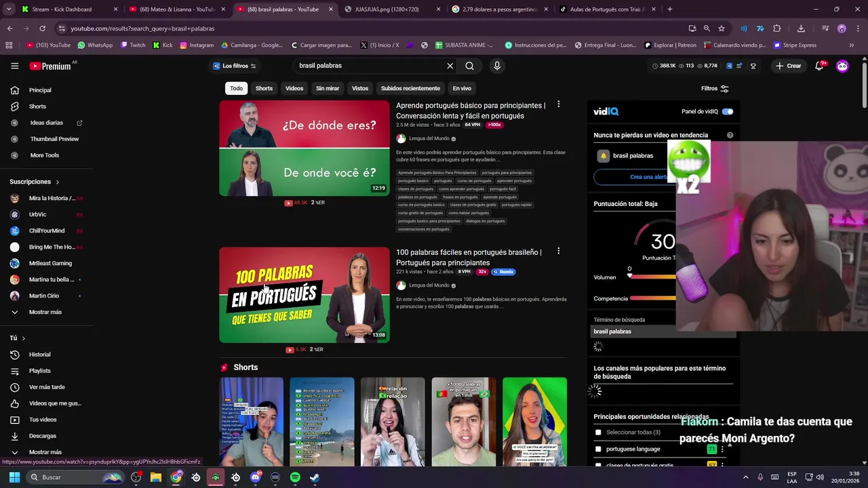Open Descargas in the sidebar
This screenshot has width=868, height=488.
[43, 436]
